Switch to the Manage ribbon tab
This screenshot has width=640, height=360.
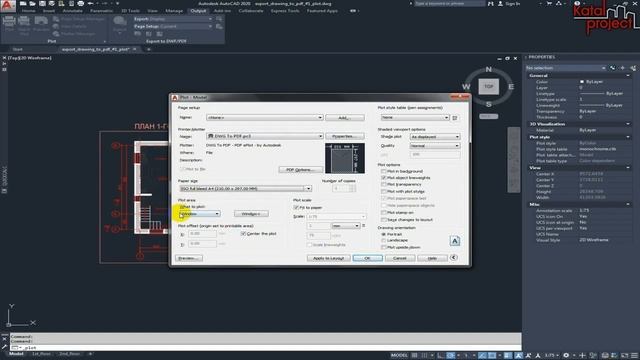(x=174, y=11)
